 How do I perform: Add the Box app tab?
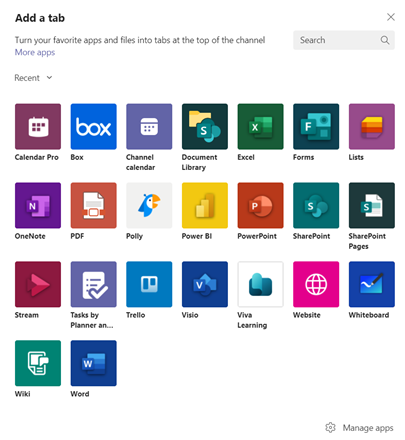click(93, 126)
